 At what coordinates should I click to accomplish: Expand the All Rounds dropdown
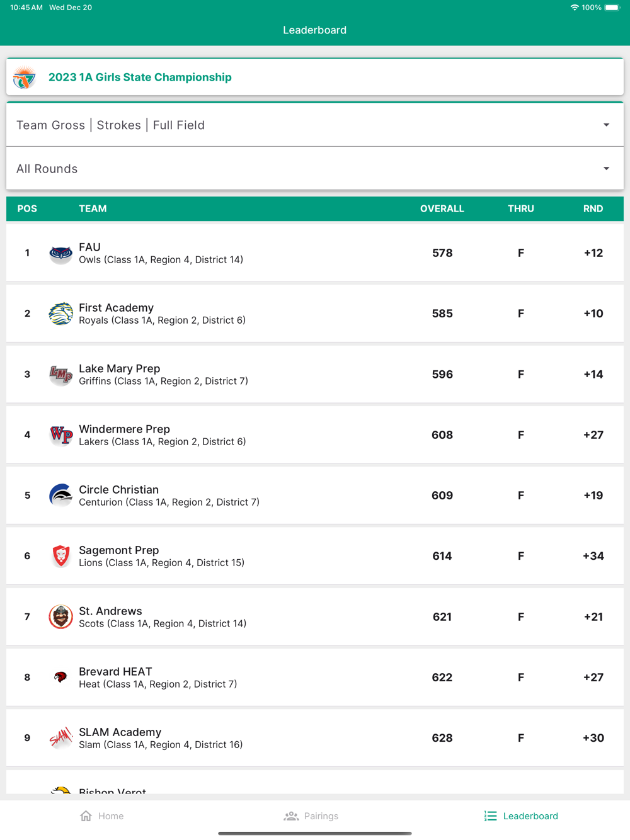(x=315, y=169)
